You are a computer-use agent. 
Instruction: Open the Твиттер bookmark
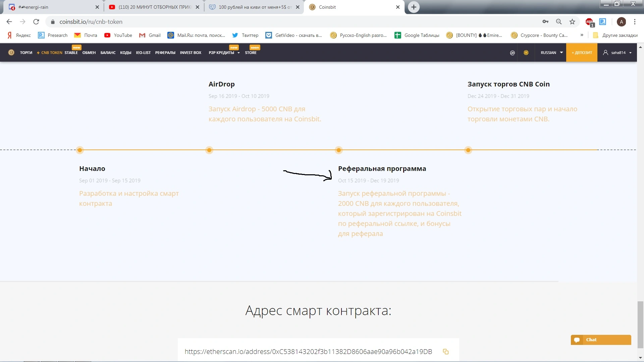pyautogui.click(x=245, y=35)
